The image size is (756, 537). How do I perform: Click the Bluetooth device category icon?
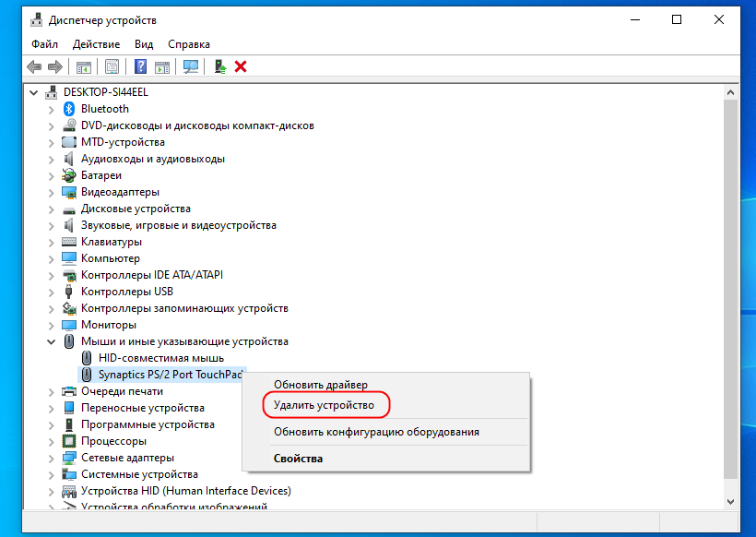69,109
